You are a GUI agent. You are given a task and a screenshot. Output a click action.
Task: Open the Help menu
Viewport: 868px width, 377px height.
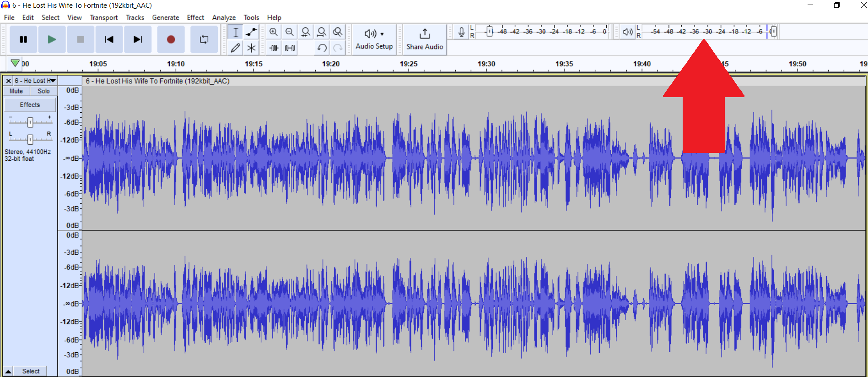(274, 17)
